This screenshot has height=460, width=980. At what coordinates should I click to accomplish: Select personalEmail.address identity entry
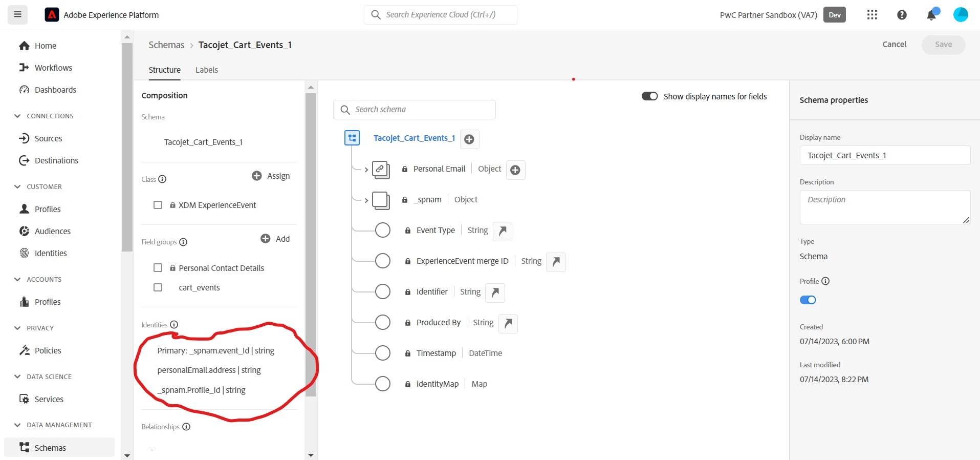click(x=209, y=370)
